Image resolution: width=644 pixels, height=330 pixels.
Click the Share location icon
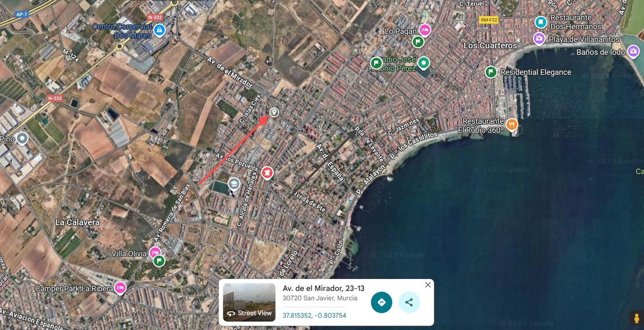point(409,302)
